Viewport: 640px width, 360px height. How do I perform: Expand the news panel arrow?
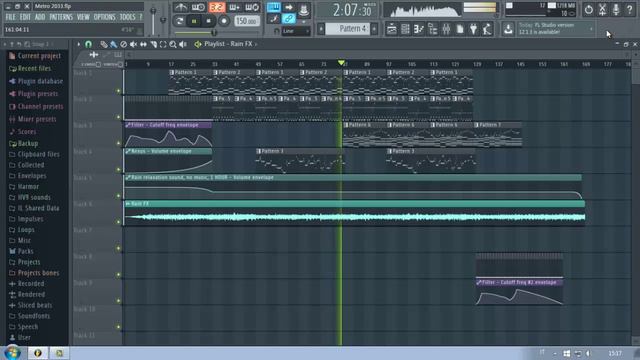coord(591,29)
